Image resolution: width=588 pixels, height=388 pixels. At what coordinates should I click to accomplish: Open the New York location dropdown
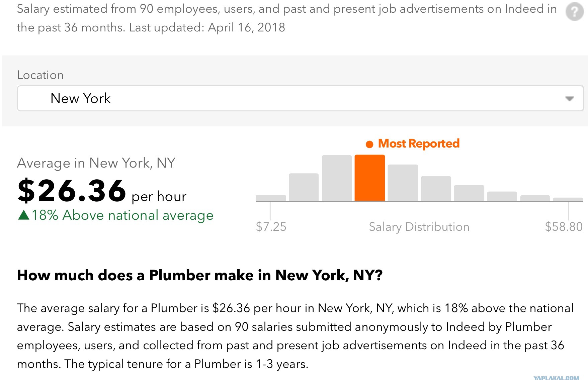click(x=300, y=98)
